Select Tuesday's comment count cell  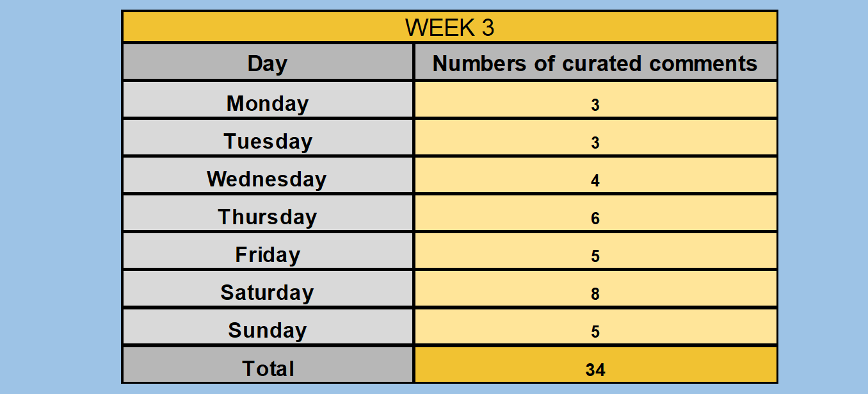[x=595, y=138]
